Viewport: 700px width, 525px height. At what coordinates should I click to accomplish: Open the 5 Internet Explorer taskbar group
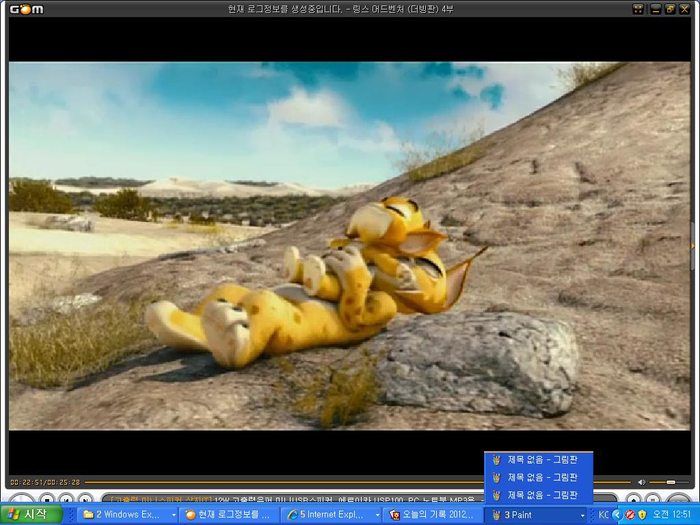(x=331, y=515)
